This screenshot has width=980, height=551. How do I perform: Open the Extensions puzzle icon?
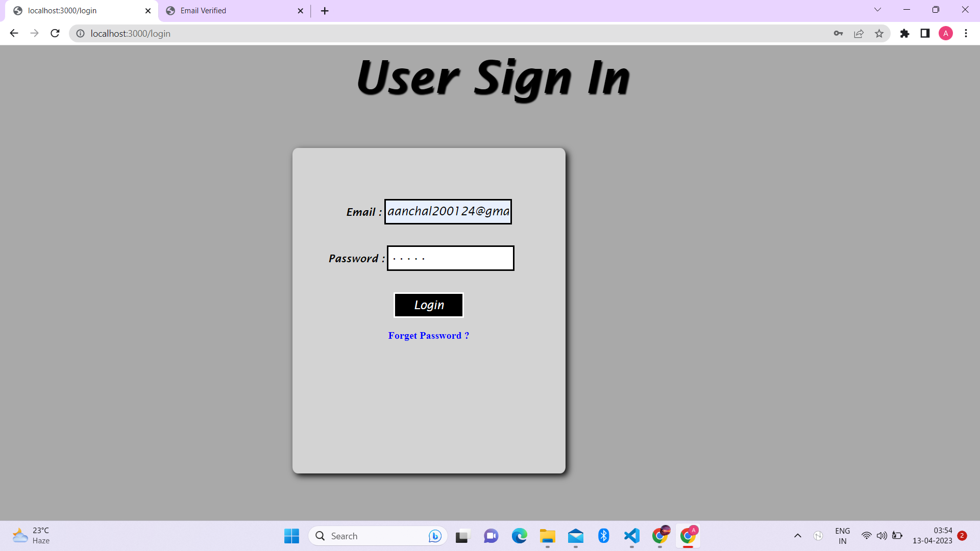pos(904,33)
